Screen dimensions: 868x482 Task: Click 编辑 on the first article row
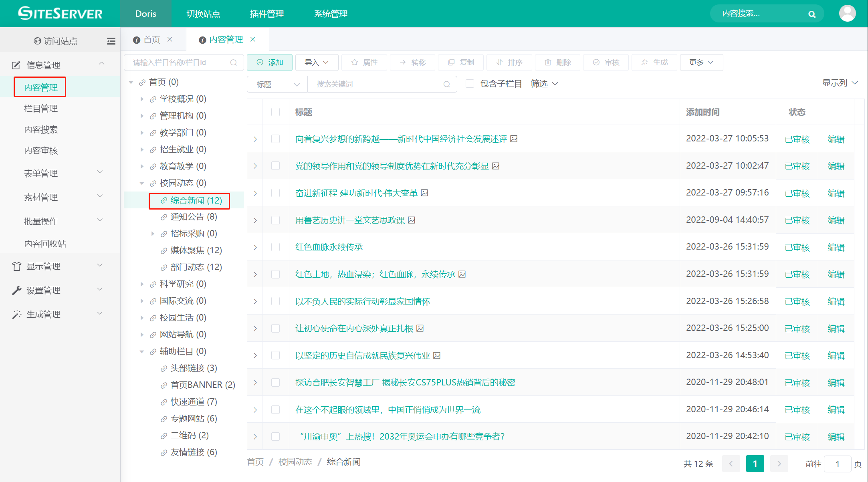click(x=836, y=139)
